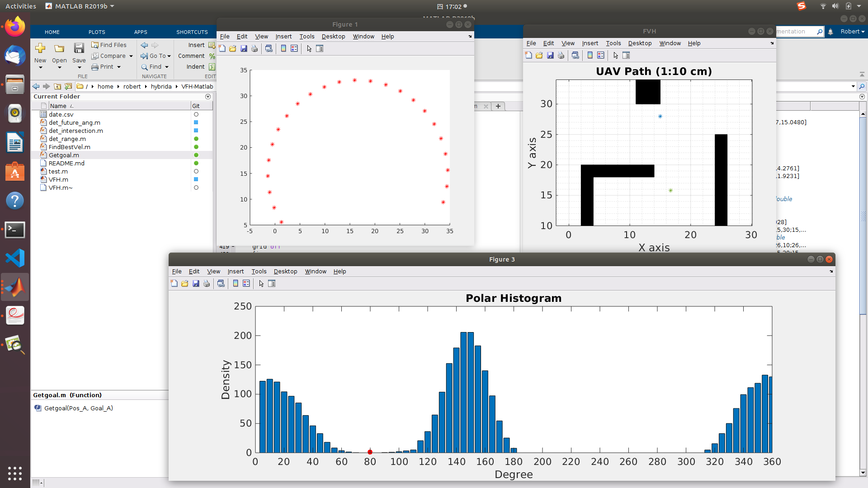Click New script icon in MATLAB ribbon
The height and width of the screenshot is (488, 868).
click(40, 48)
